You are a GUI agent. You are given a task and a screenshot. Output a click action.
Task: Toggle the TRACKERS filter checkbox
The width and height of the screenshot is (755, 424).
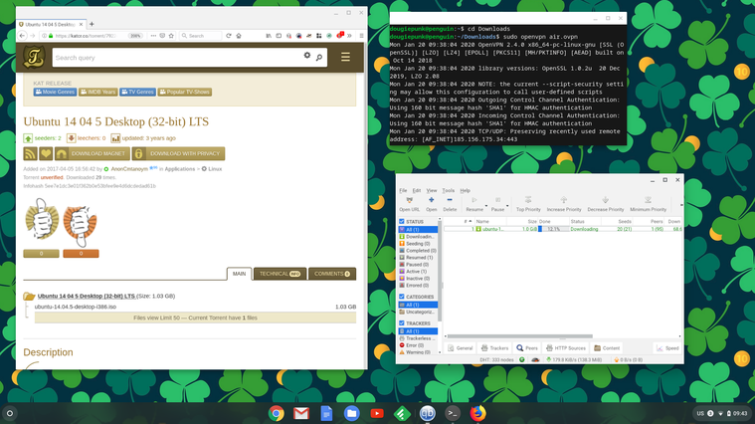click(402, 323)
